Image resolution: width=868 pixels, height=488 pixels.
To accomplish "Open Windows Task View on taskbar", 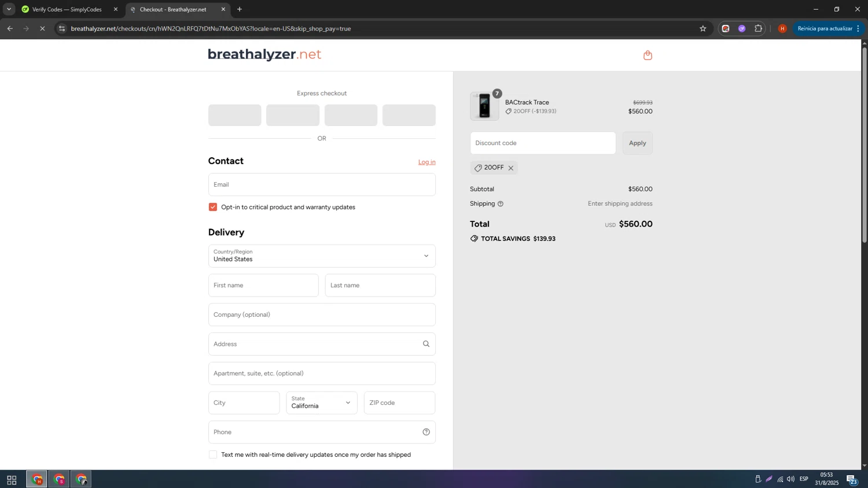I will click(x=12, y=480).
